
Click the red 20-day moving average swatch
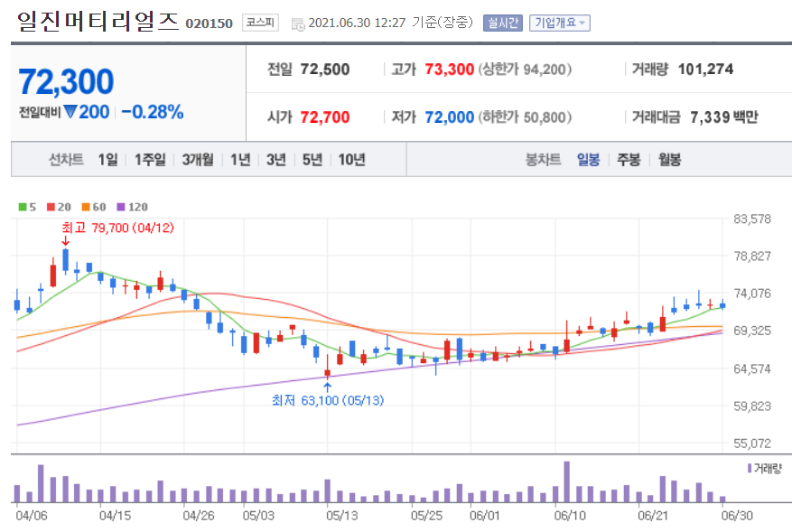point(51,207)
